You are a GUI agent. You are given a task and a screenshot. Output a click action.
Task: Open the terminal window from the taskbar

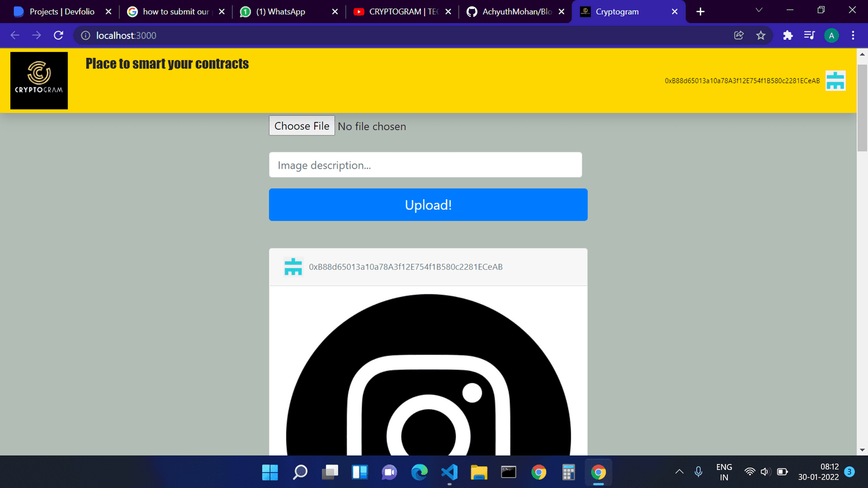[x=509, y=472]
